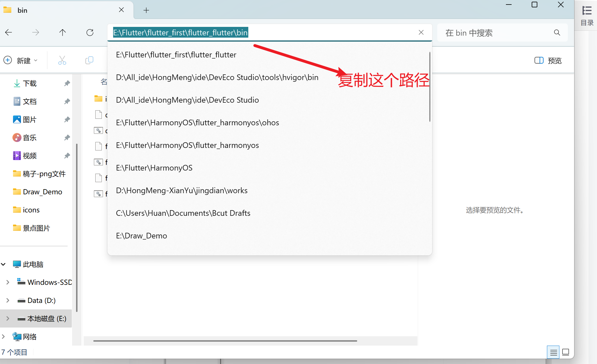Image resolution: width=597 pixels, height=364 pixels.
Task: Click the up one level arrow
Action: tap(62, 33)
